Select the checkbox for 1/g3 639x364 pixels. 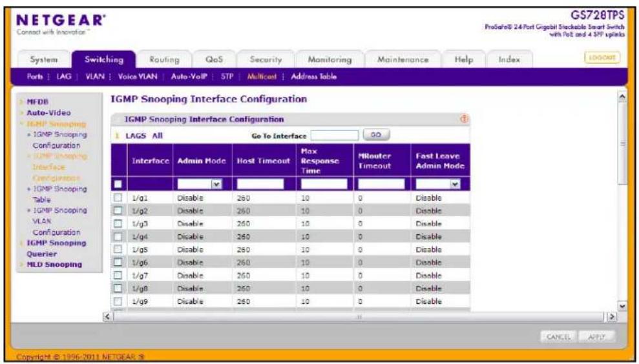click(x=118, y=223)
